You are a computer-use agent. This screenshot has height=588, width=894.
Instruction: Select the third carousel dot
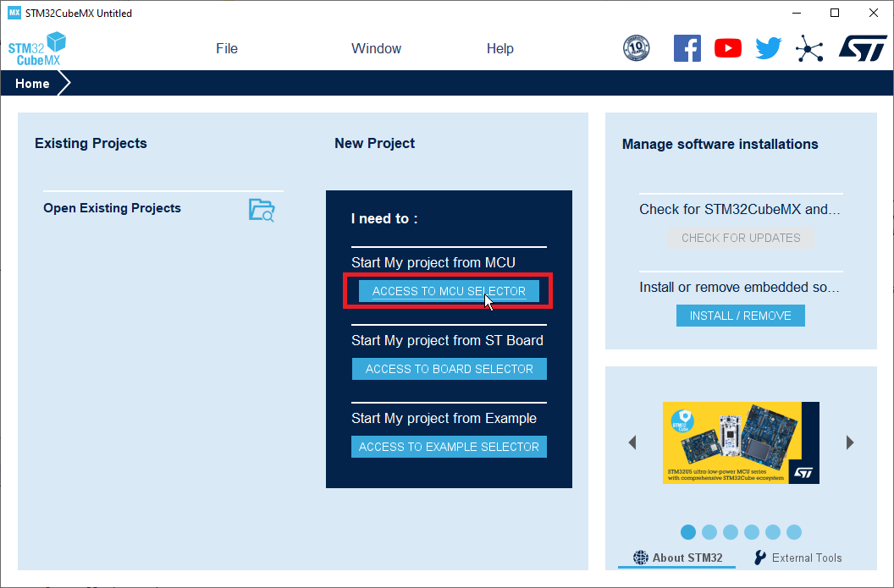(x=731, y=532)
